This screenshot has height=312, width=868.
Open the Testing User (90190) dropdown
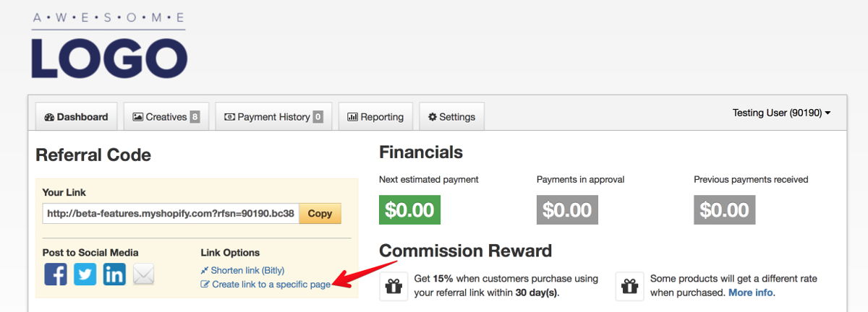(781, 113)
